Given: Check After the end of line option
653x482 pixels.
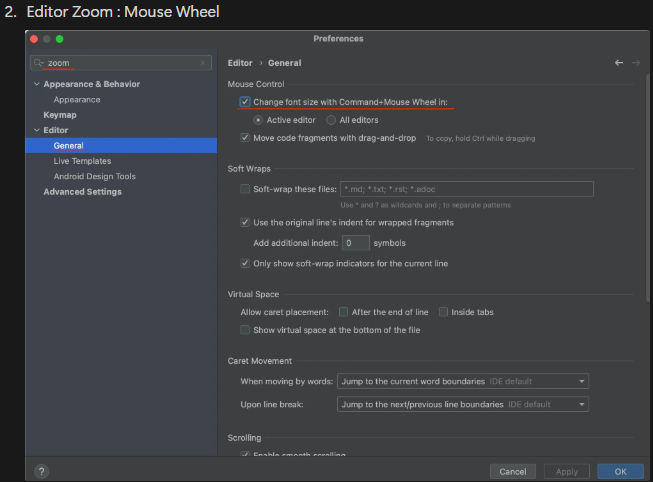Looking at the screenshot, I should tap(344, 312).
